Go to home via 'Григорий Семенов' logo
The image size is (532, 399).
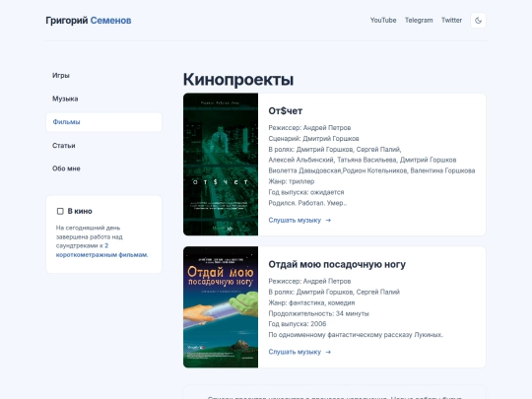tap(89, 21)
